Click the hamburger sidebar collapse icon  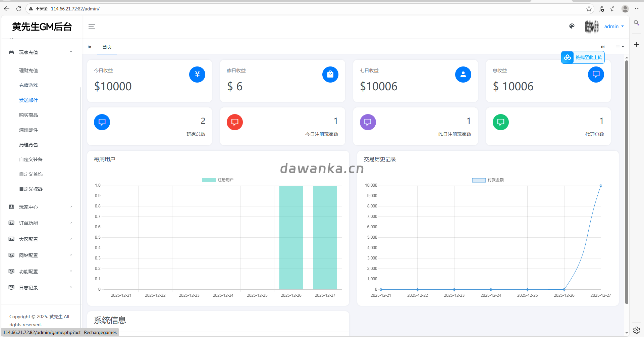92,27
